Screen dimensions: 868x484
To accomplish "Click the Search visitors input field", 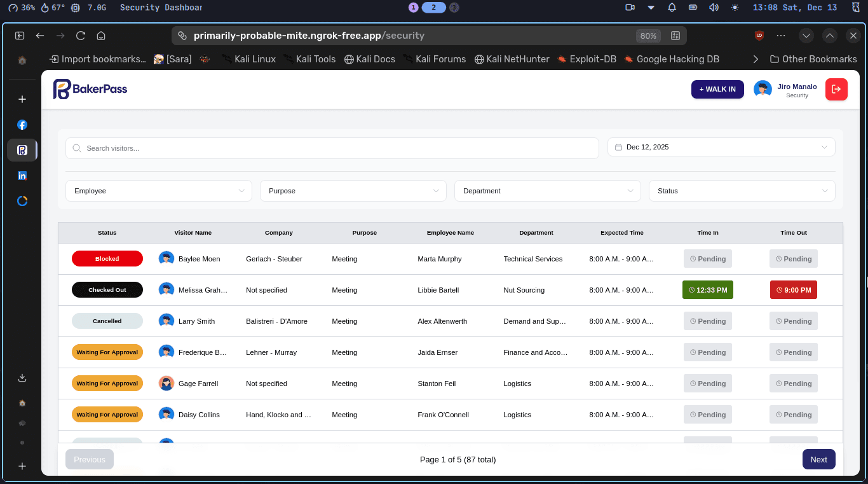I will click(x=332, y=148).
